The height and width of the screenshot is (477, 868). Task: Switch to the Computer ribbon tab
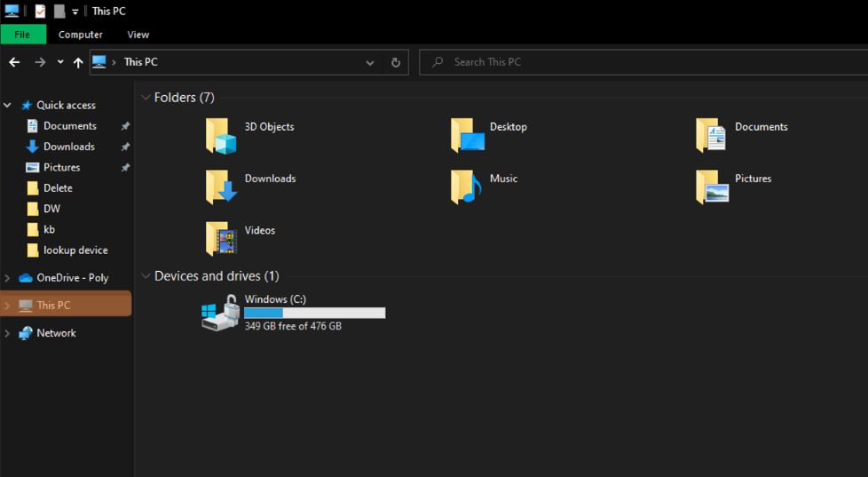(x=80, y=35)
